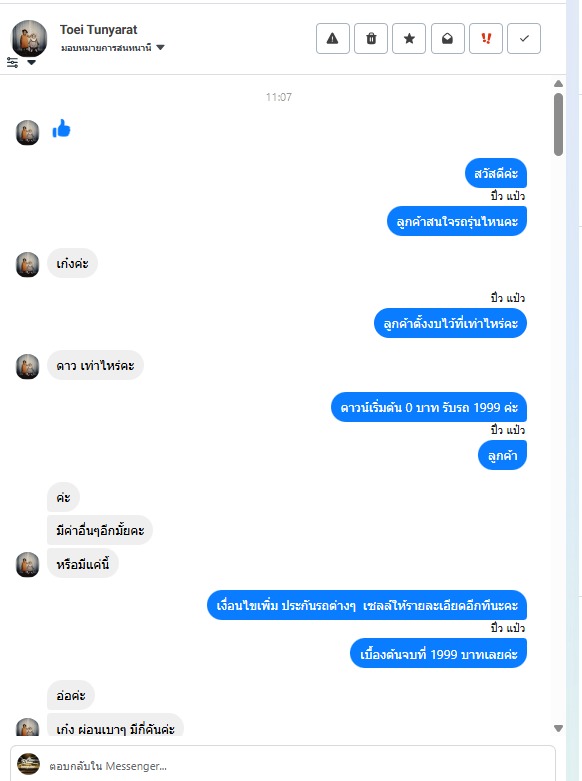The image size is (582, 781).
Task: Select the last blue message ending 1999
Action: (438, 654)
